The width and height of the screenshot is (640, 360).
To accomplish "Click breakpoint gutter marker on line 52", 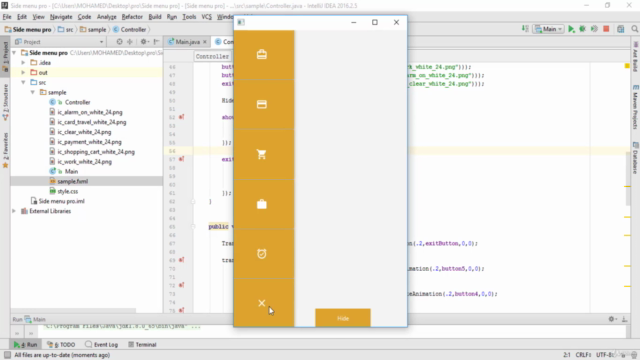I will 182,117.
